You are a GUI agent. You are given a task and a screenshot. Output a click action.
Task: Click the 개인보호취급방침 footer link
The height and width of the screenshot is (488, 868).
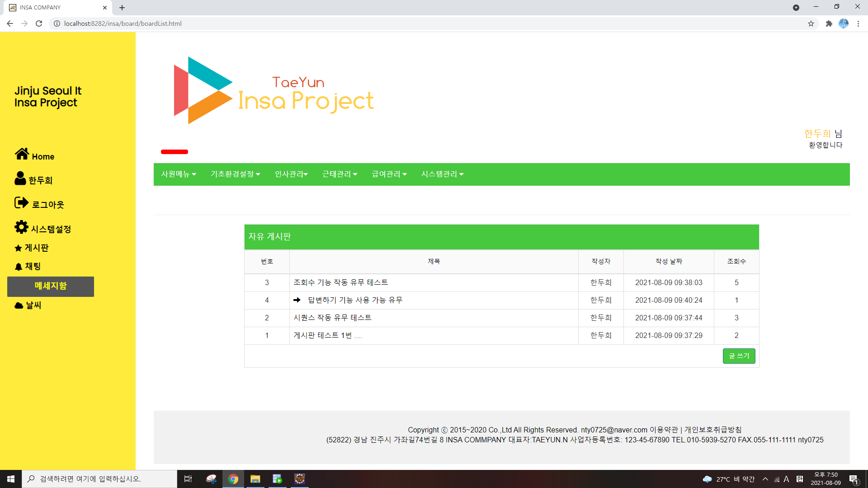713,430
